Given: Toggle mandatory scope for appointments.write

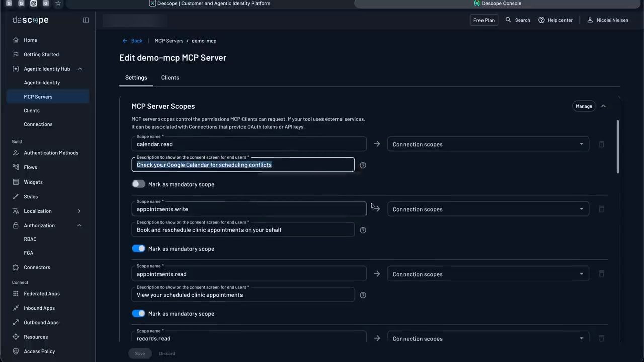Looking at the screenshot, I should tap(138, 249).
